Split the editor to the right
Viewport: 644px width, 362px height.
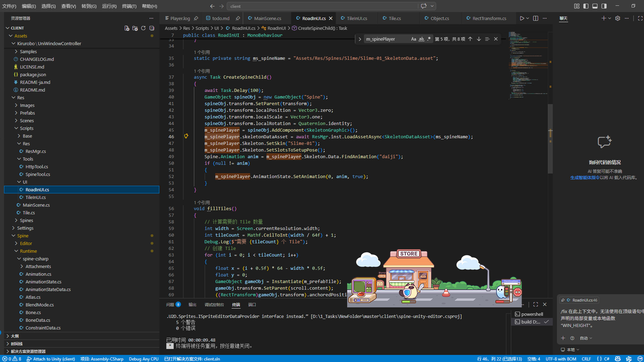536,18
